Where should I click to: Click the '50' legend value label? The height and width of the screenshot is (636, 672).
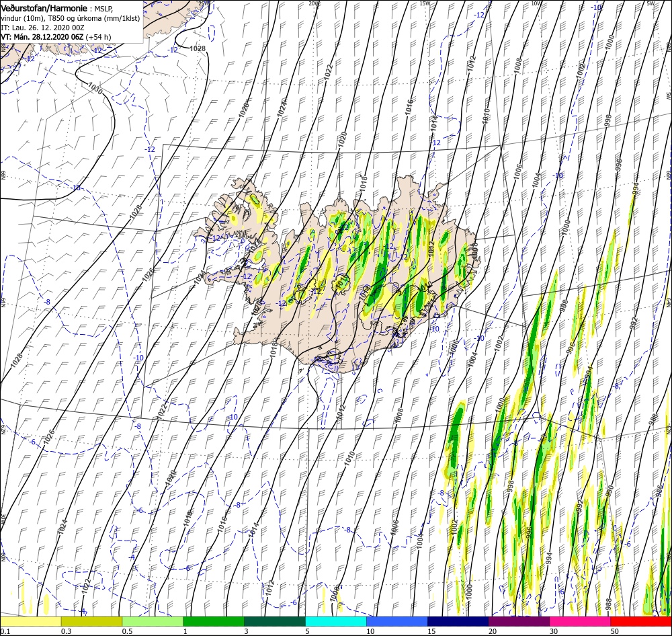pos(615,631)
